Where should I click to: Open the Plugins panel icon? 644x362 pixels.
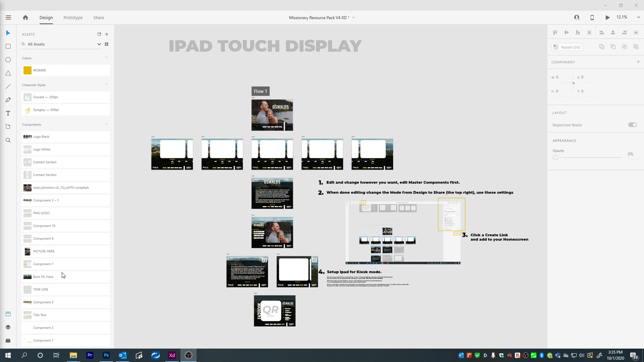coord(8,341)
